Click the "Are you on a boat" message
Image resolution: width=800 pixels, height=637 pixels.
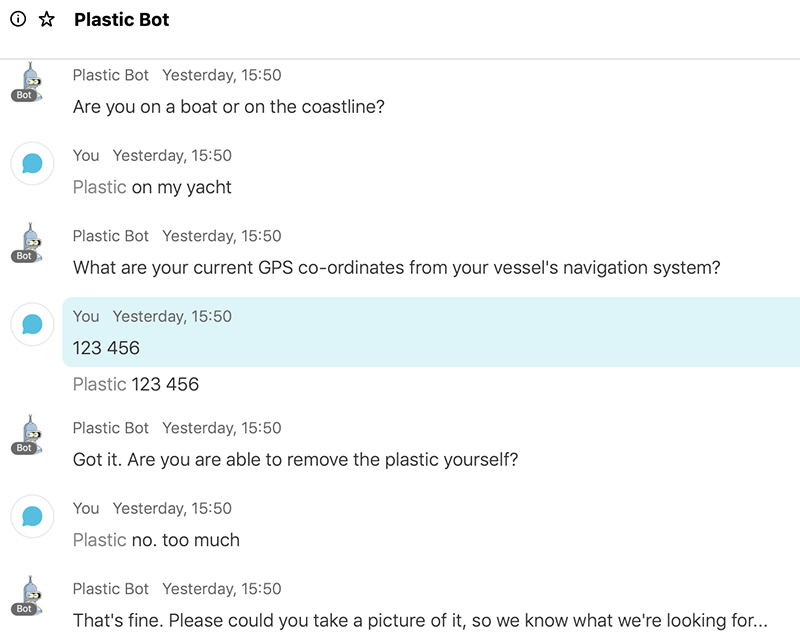point(229,106)
